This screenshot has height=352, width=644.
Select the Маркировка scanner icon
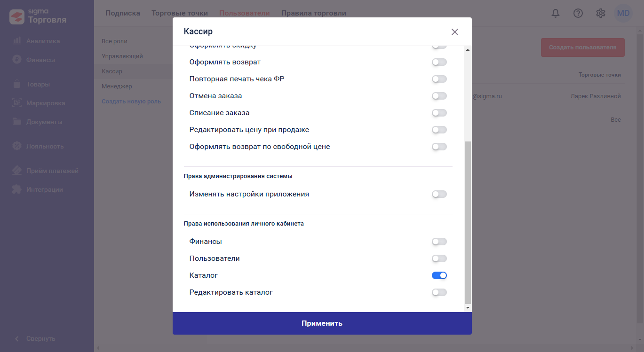[17, 103]
